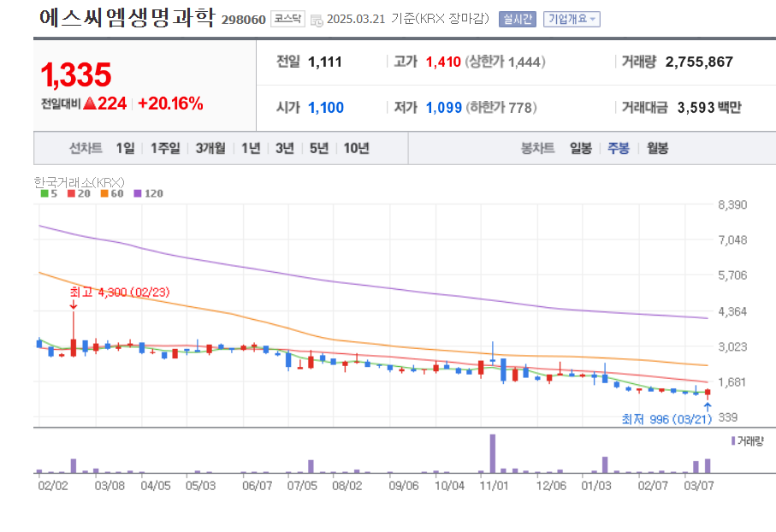Viewport: 776px width, 532px height.
Task: Click the red 20 moving average swatch
Action: (x=71, y=193)
